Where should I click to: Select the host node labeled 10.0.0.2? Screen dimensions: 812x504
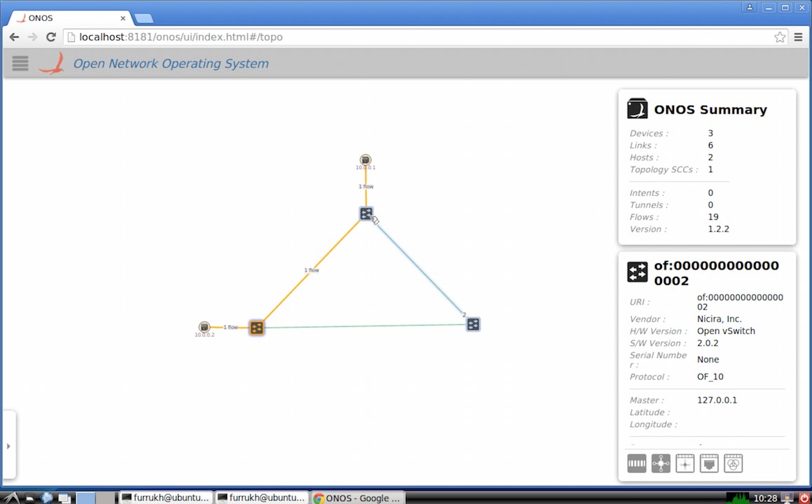tap(205, 327)
